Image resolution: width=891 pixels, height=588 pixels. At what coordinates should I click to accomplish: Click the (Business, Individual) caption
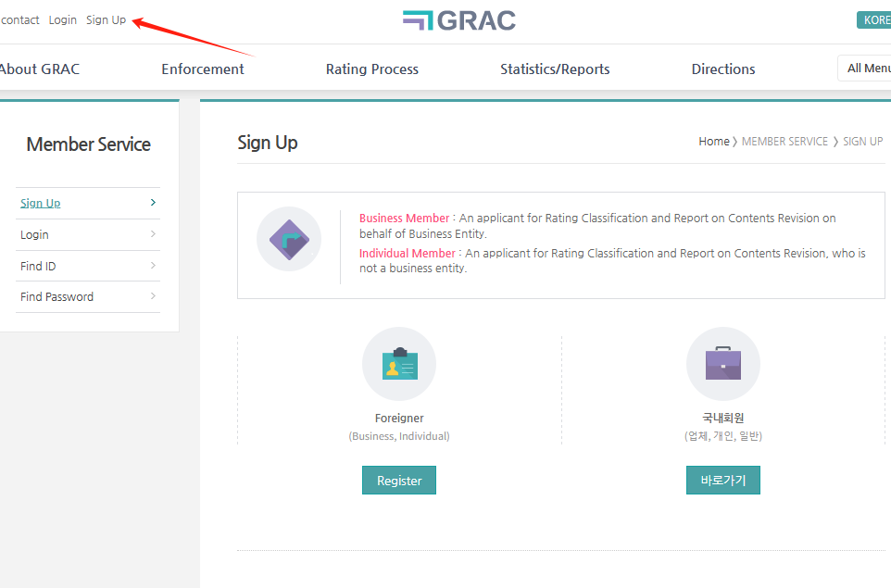coord(399,436)
